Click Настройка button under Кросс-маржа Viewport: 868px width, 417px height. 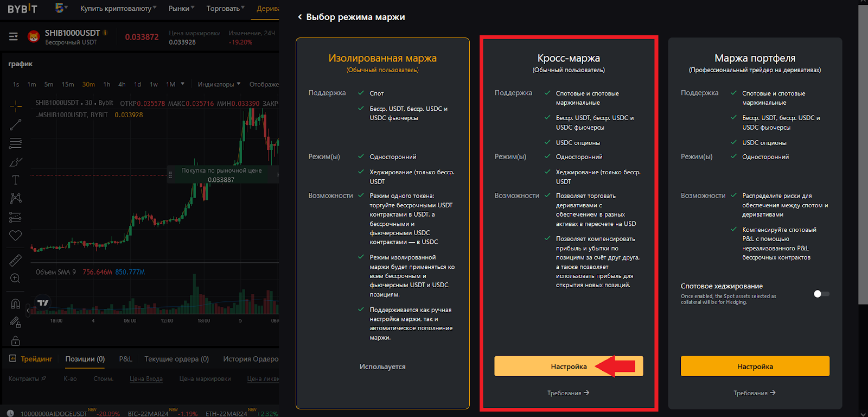pyautogui.click(x=569, y=366)
